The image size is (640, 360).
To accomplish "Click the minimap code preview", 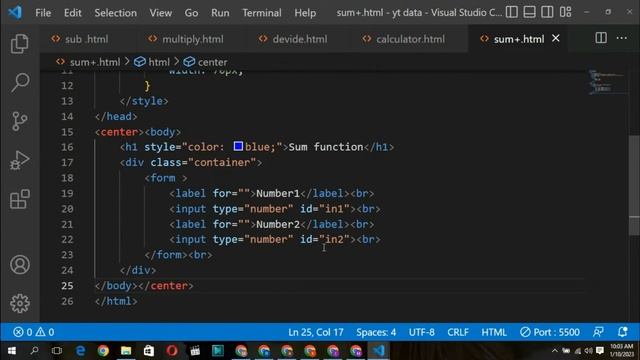I will coord(606,82).
